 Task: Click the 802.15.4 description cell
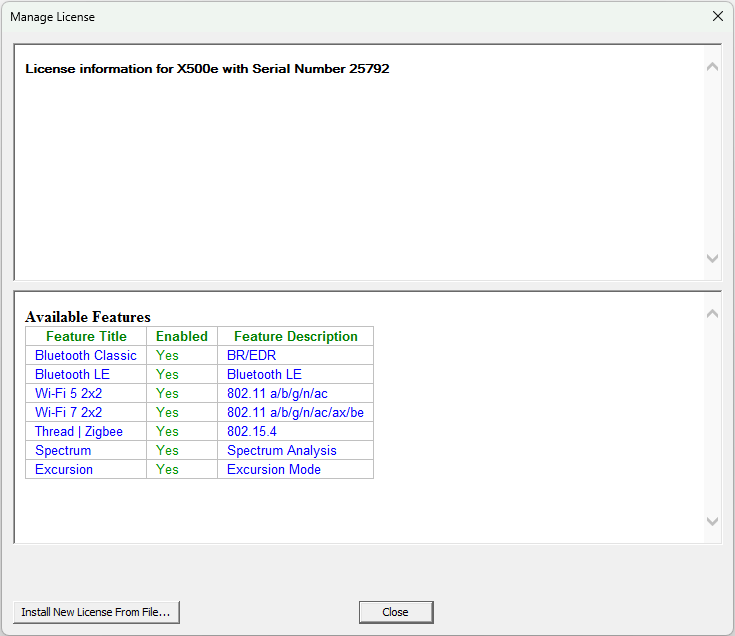click(296, 432)
